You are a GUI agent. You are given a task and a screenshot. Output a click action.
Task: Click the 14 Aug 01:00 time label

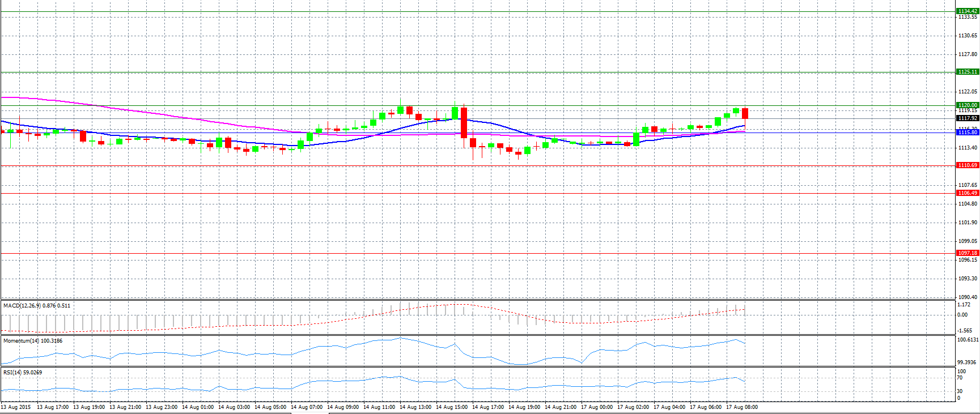(x=198, y=407)
